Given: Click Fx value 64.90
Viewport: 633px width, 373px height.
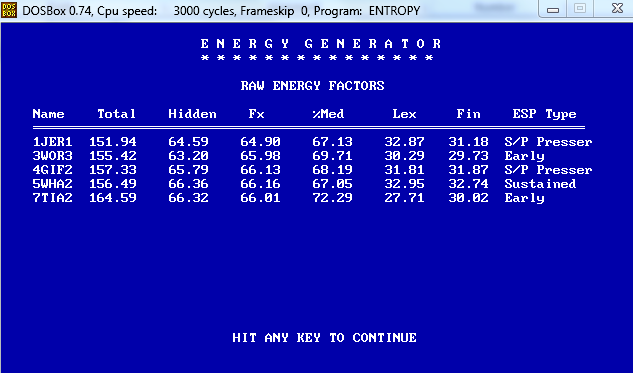Looking at the screenshot, I should click(x=260, y=142).
